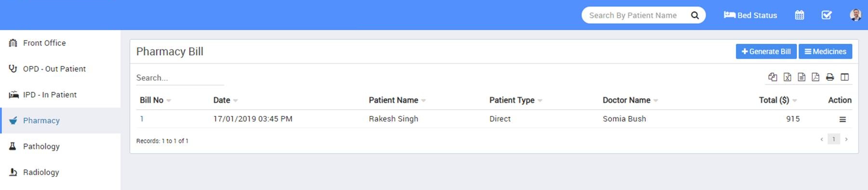
Task: Click the Medicines button
Action: click(825, 51)
